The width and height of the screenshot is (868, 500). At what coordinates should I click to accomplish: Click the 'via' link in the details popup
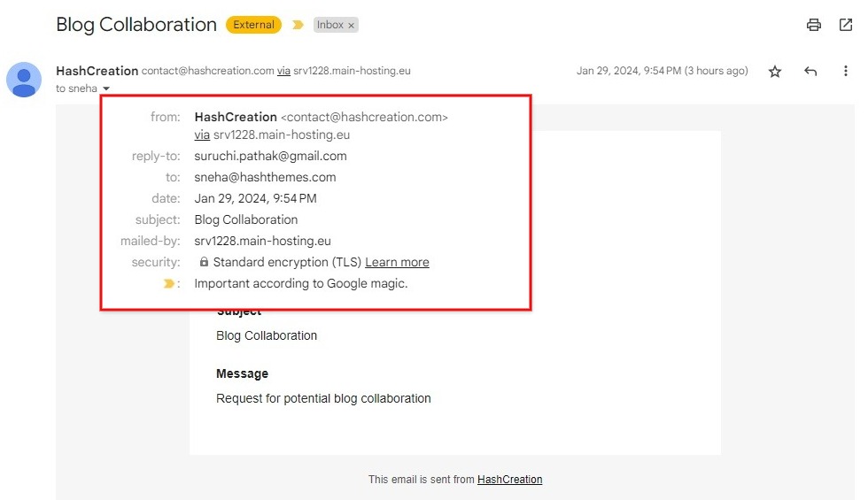202,135
